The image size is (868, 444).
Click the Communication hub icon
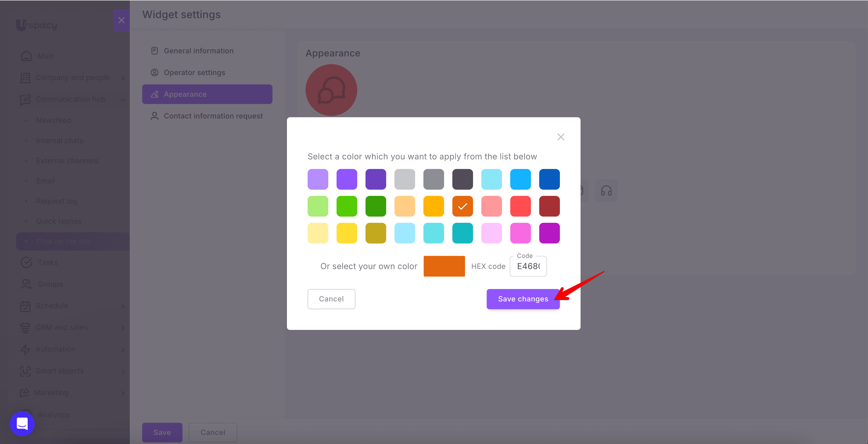[x=25, y=100]
